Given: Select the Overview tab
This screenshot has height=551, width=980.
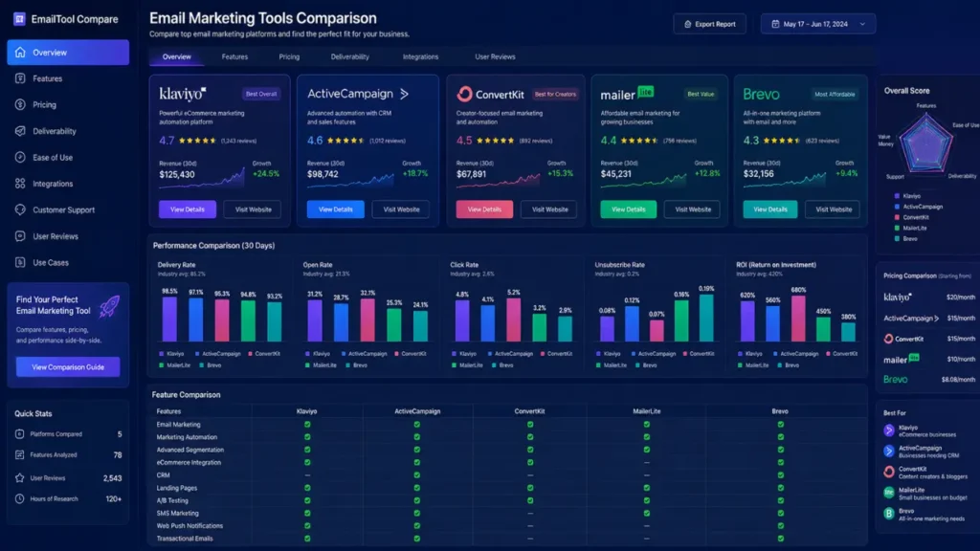Looking at the screenshot, I should [x=176, y=56].
